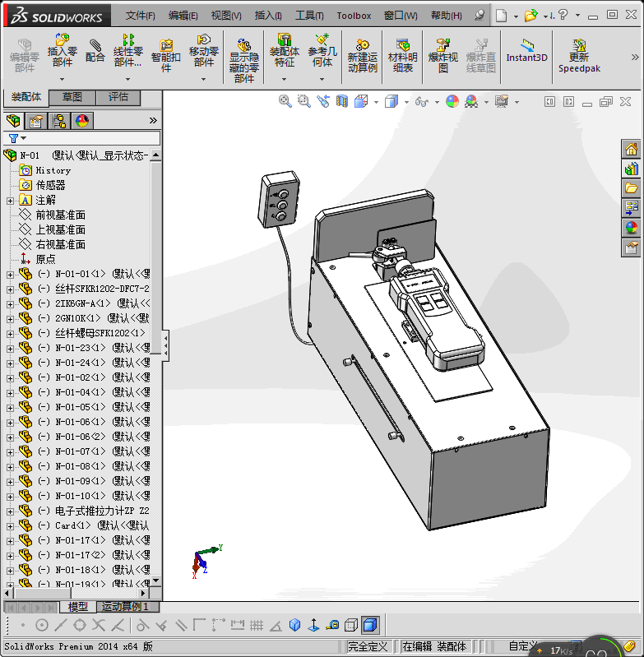Toggle Instant3D mode
The image size is (644, 657).
coord(526,51)
